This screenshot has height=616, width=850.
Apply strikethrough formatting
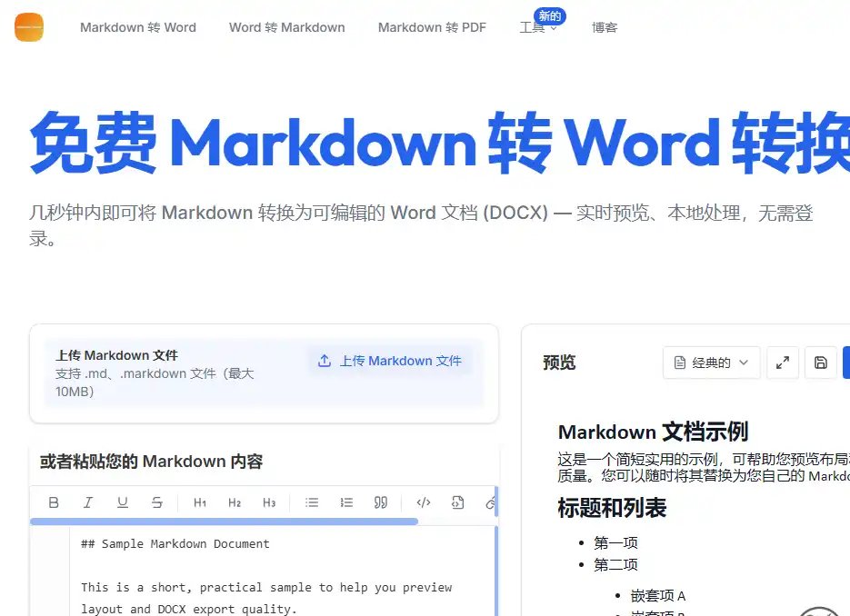pyautogui.click(x=157, y=502)
